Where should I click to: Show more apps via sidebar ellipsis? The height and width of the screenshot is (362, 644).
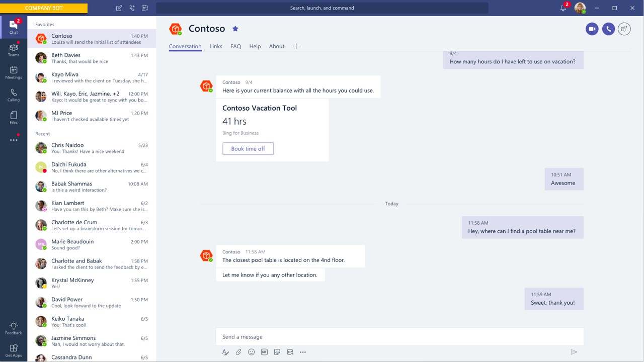coord(14,140)
